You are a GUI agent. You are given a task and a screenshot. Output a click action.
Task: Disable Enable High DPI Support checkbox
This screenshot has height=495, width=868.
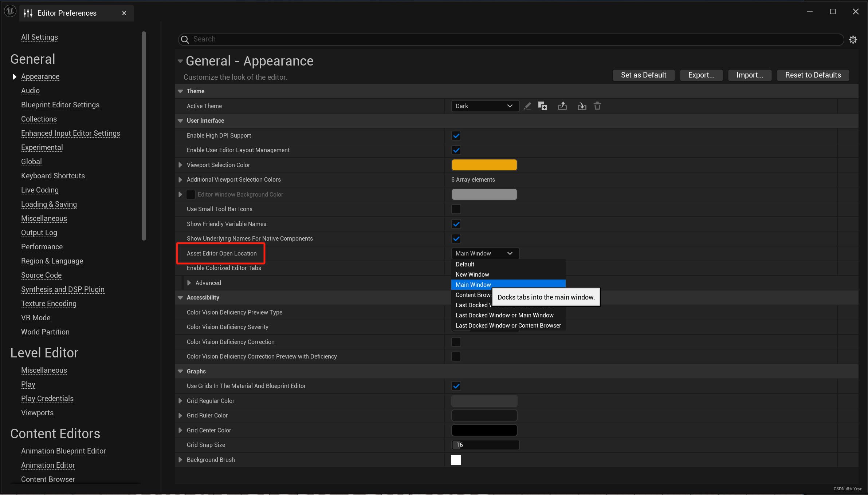(456, 135)
